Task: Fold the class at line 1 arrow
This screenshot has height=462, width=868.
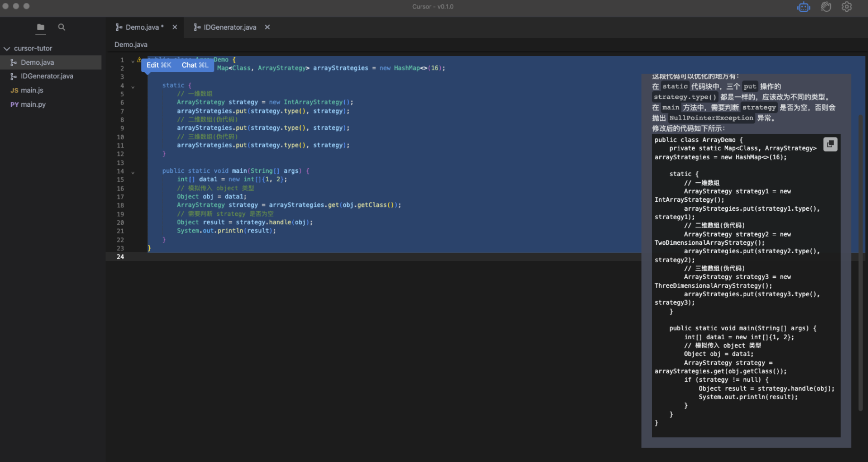Action: (133, 61)
